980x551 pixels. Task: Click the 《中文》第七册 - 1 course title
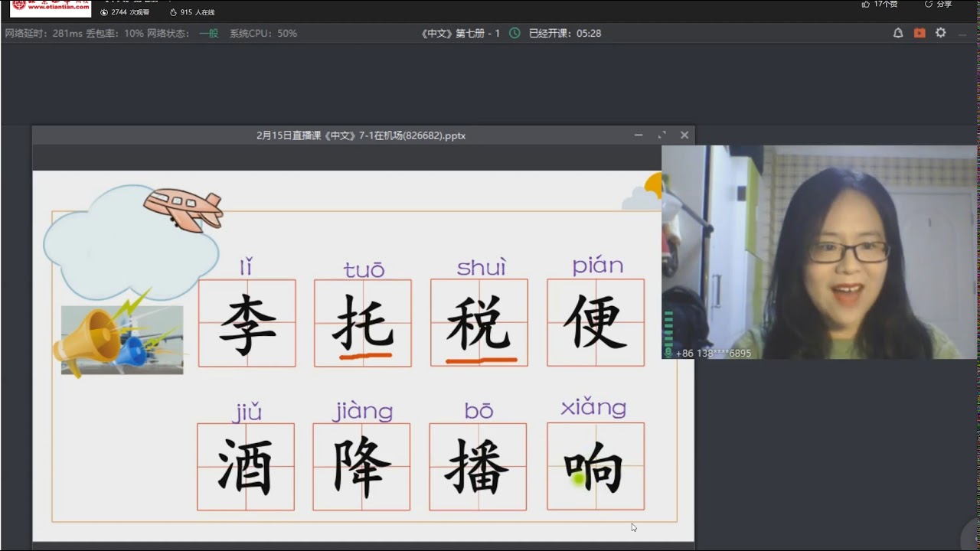point(461,33)
